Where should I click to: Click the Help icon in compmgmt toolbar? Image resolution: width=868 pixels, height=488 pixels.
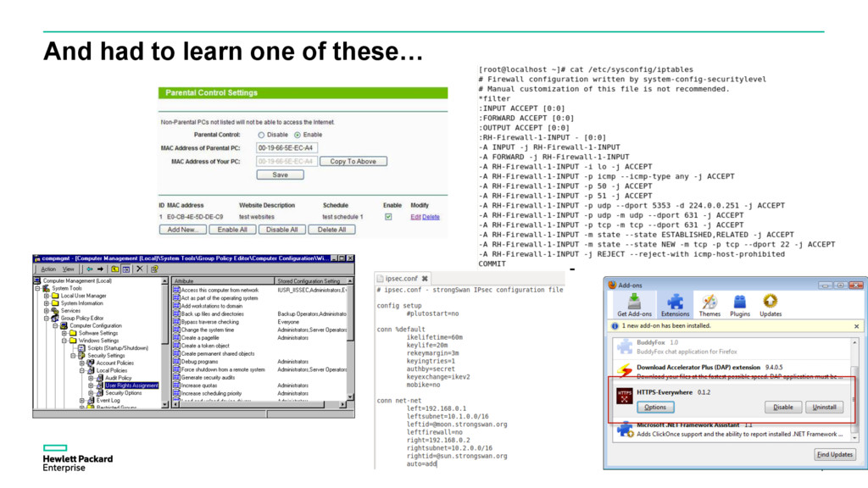coord(154,269)
